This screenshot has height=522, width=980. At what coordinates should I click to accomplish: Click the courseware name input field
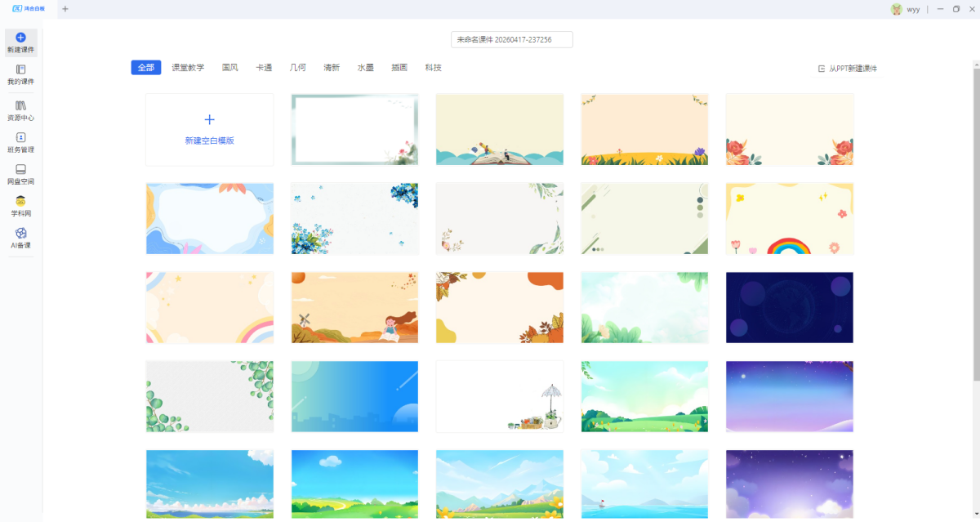coord(512,39)
